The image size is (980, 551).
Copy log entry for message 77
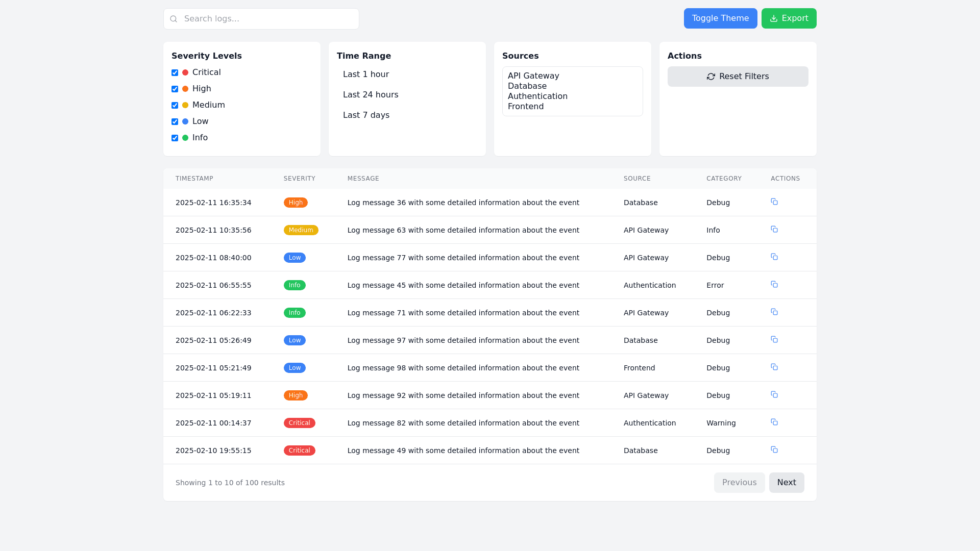[x=774, y=257]
